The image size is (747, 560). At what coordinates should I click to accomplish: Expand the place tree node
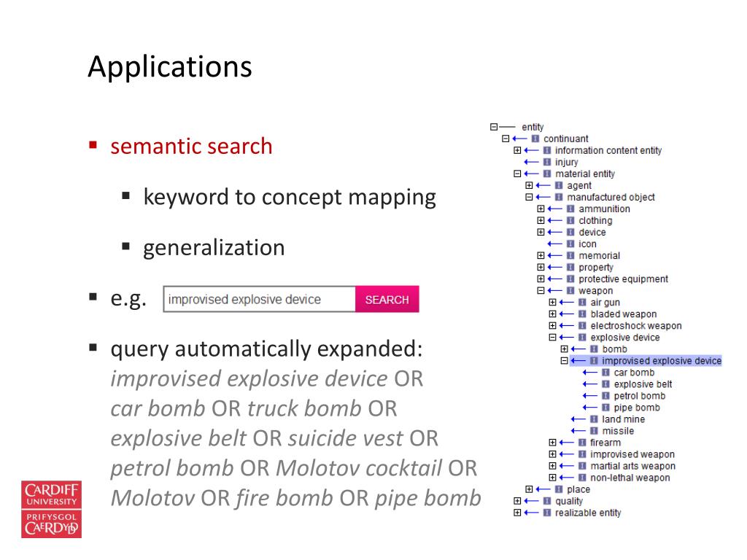pyautogui.click(x=529, y=489)
